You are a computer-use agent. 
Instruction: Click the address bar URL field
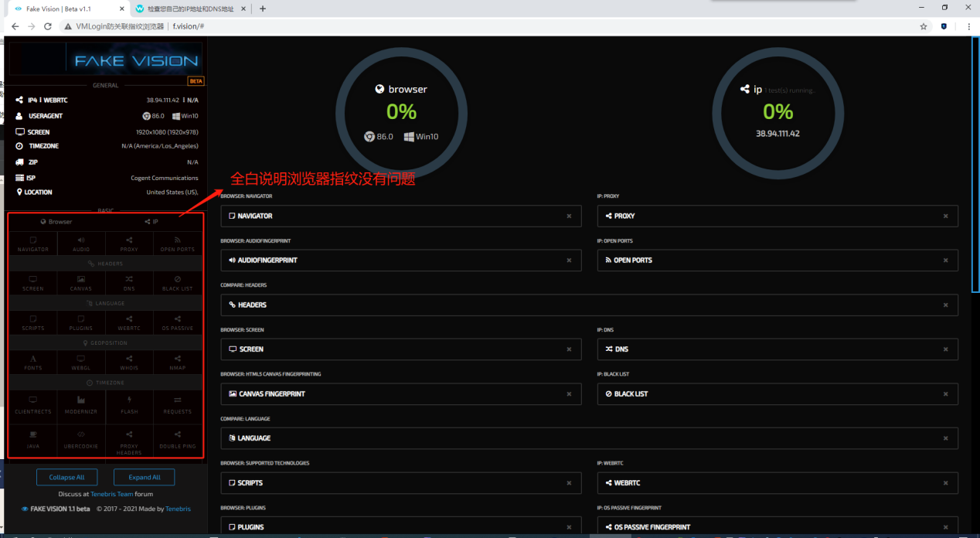(x=495, y=26)
